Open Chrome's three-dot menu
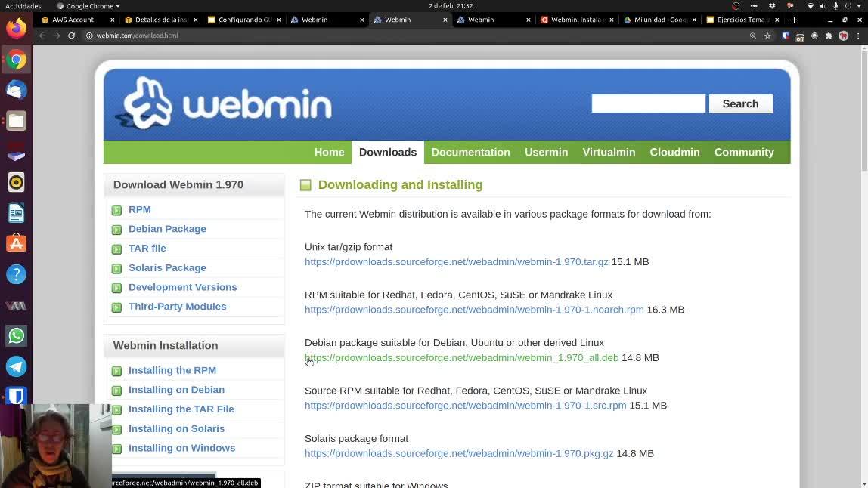The width and height of the screenshot is (868, 488). click(x=858, y=36)
